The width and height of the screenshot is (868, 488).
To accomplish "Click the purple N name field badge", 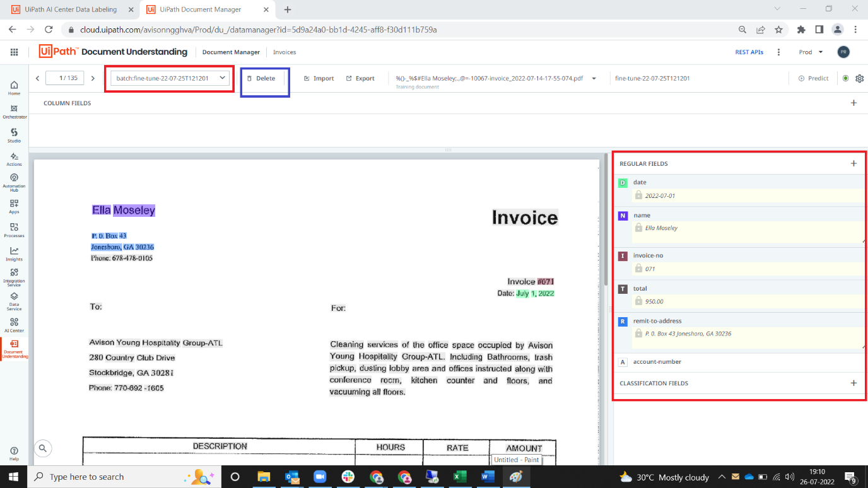I will pyautogui.click(x=623, y=216).
